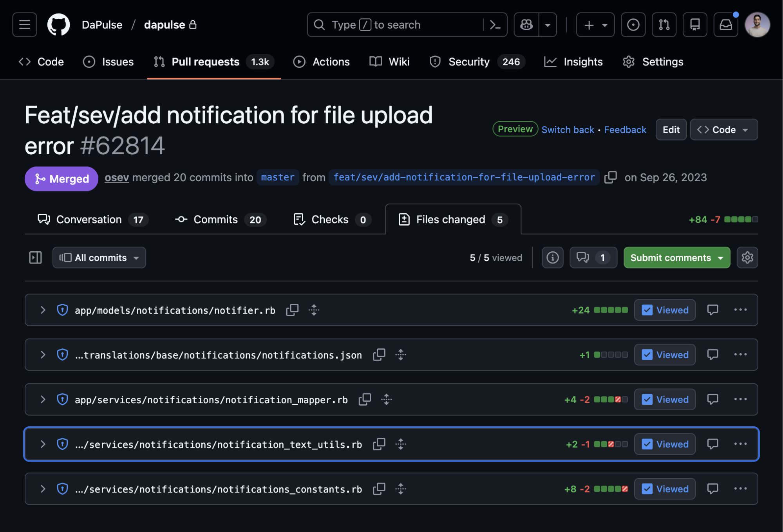Uncheck Viewed for notifier.rb
The width and height of the screenshot is (783, 532).
coord(665,310)
